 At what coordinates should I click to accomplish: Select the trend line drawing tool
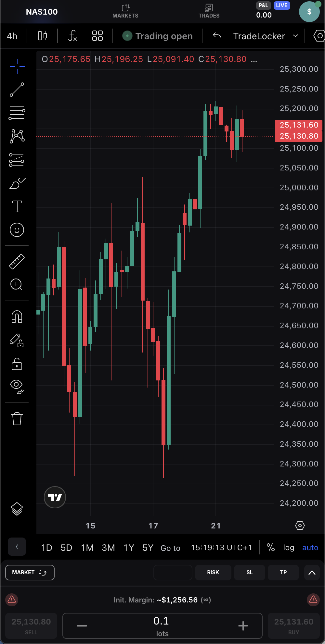[17, 90]
